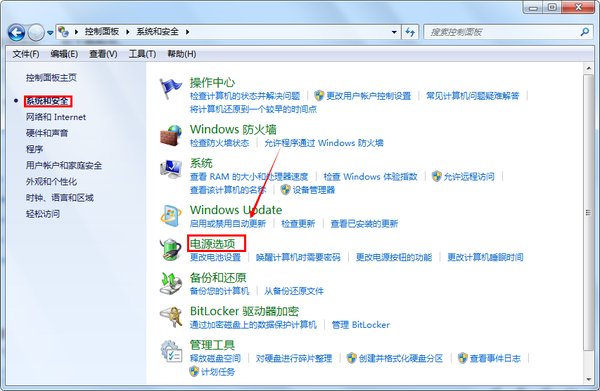Open the 系统 heading link
The image size is (600, 391).
[x=201, y=163]
